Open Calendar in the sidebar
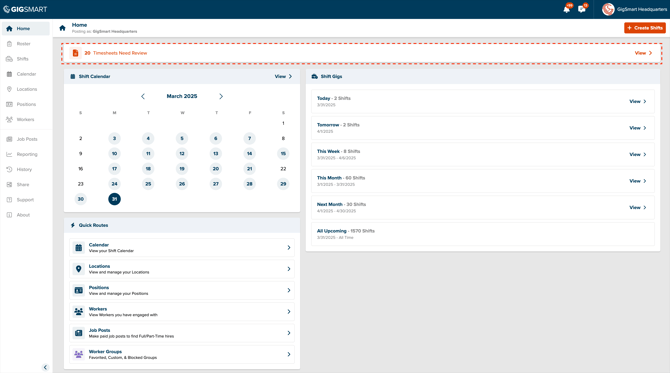Viewport: 670px width, 373px height. pyautogui.click(x=26, y=74)
